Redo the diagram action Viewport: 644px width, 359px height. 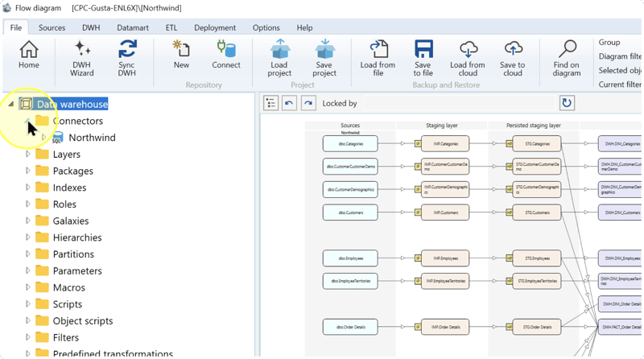pos(308,103)
